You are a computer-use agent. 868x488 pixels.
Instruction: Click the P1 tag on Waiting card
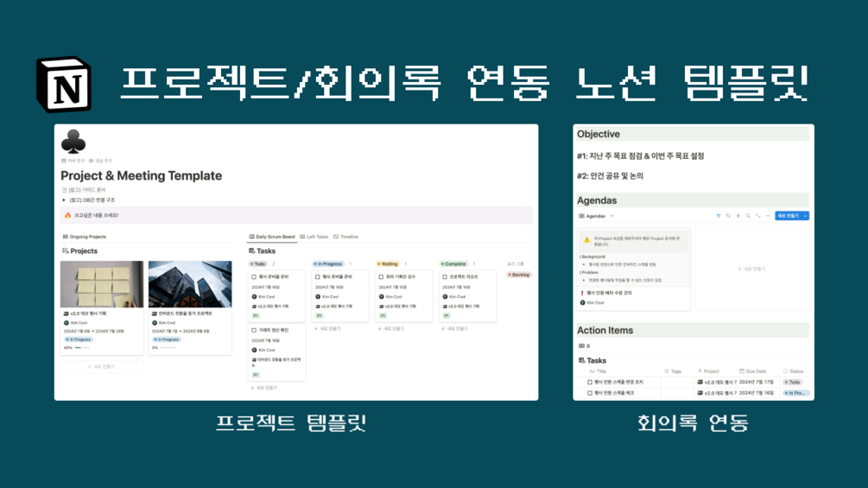pos(383,315)
